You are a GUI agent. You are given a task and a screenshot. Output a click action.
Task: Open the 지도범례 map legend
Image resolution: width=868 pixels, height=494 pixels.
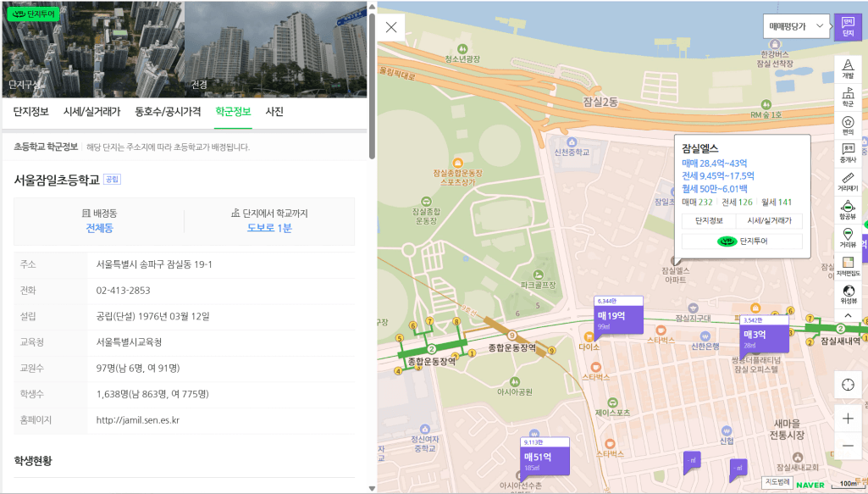pyautogui.click(x=777, y=482)
